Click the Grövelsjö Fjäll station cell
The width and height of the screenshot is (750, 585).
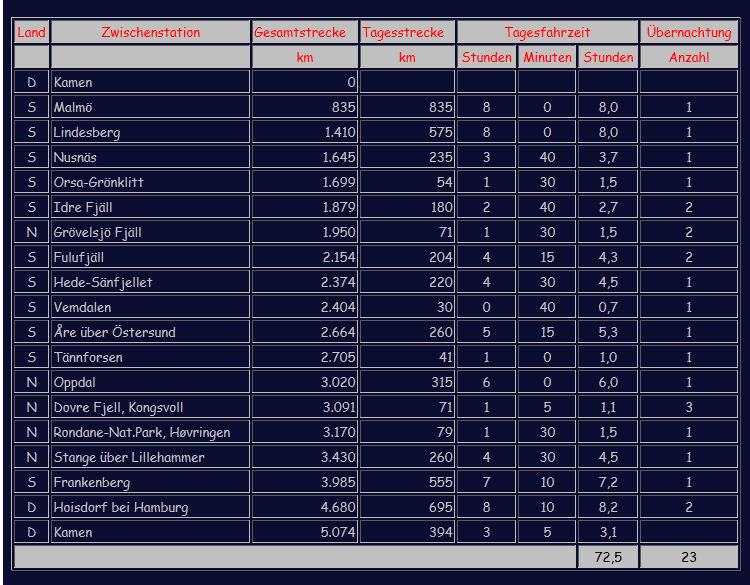coord(150,232)
